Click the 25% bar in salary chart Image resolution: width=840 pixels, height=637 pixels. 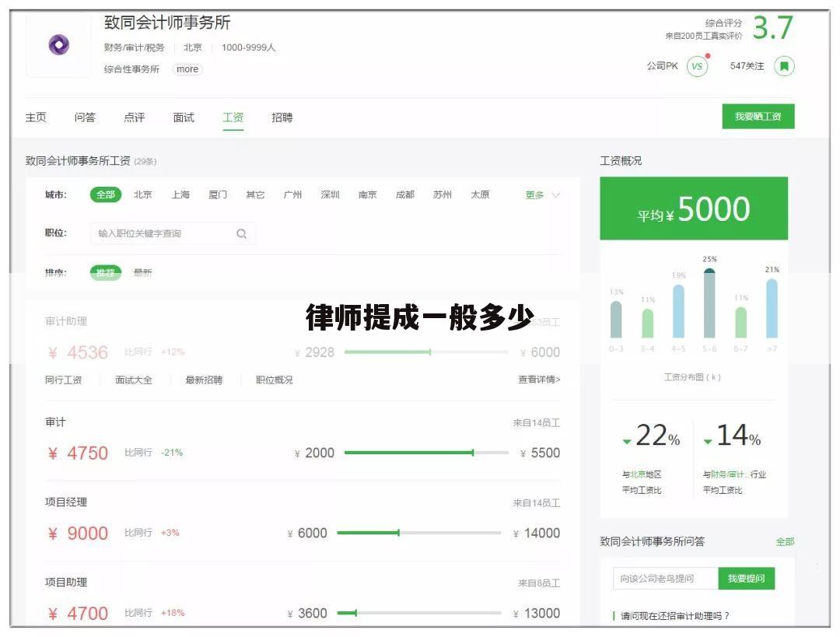709,303
